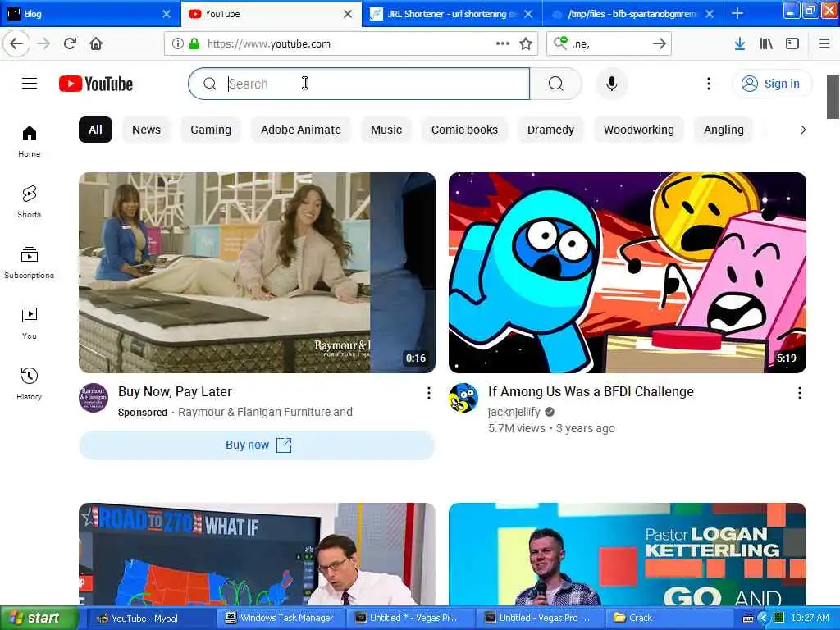This screenshot has width=840, height=630.
Task: Click the green padlock security icon
Action: (x=194, y=43)
